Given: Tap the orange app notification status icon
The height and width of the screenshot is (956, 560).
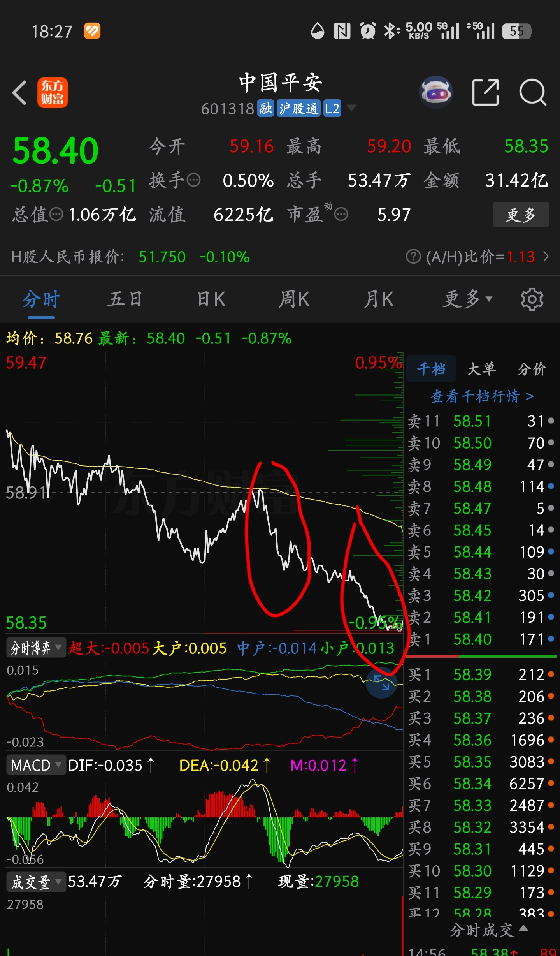Looking at the screenshot, I should pos(92,31).
